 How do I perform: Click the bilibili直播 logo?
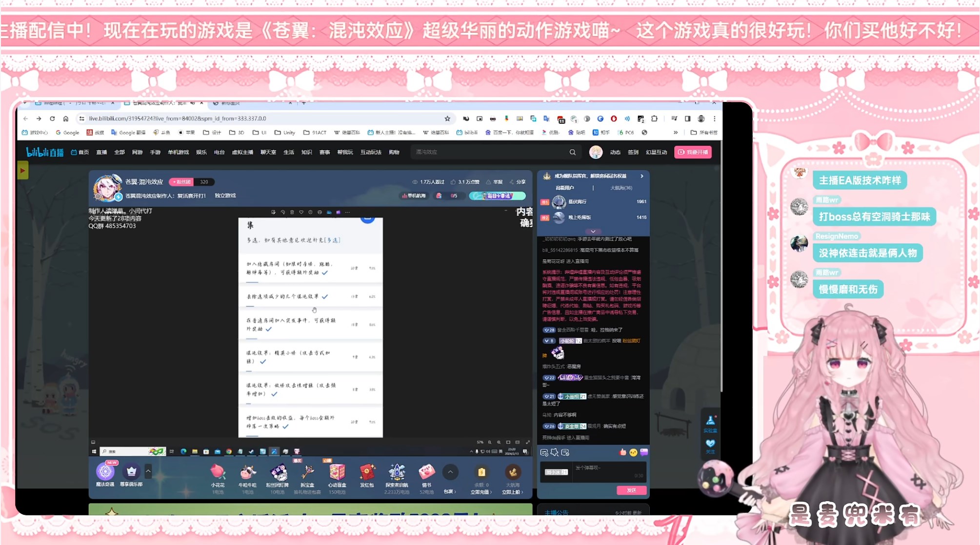tap(44, 152)
